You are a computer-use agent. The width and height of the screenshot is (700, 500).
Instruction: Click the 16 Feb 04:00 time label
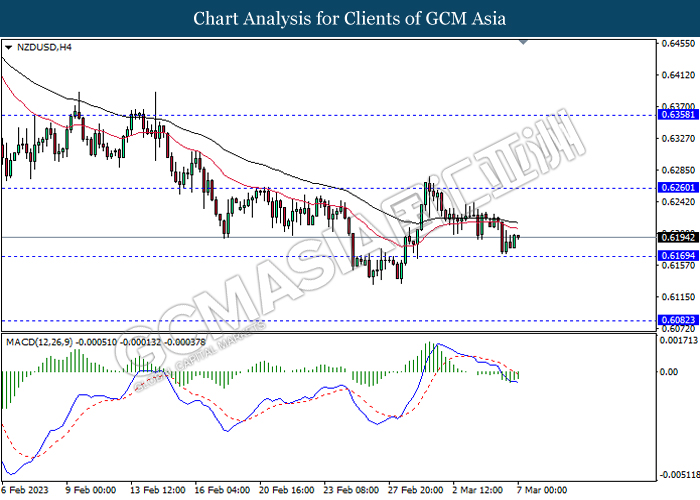tap(222, 490)
